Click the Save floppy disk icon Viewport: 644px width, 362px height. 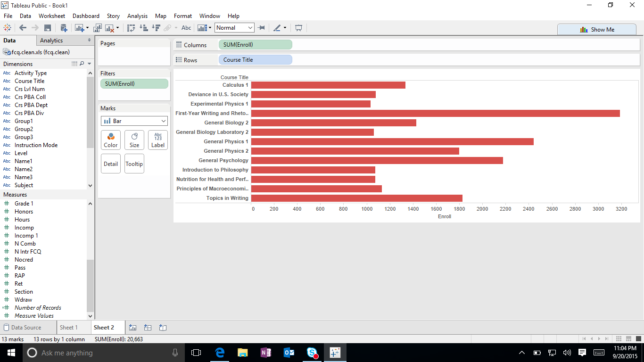47,28
